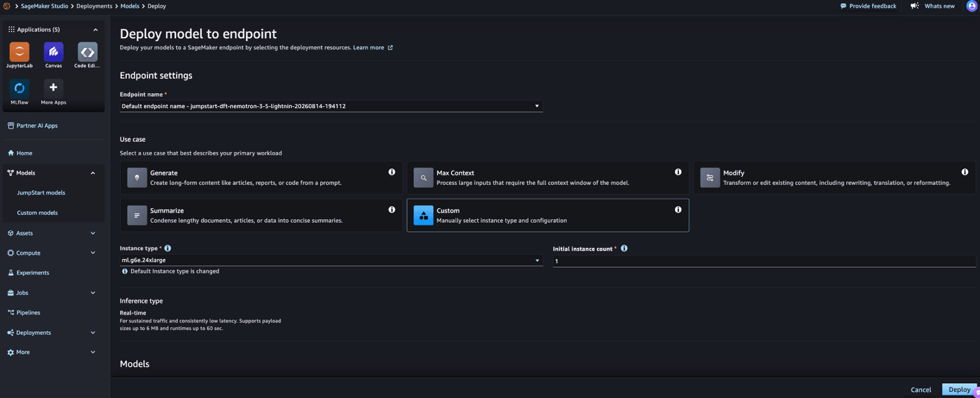The image size is (980, 398).
Task: Click the external link icon beside Learn more
Action: click(391, 48)
